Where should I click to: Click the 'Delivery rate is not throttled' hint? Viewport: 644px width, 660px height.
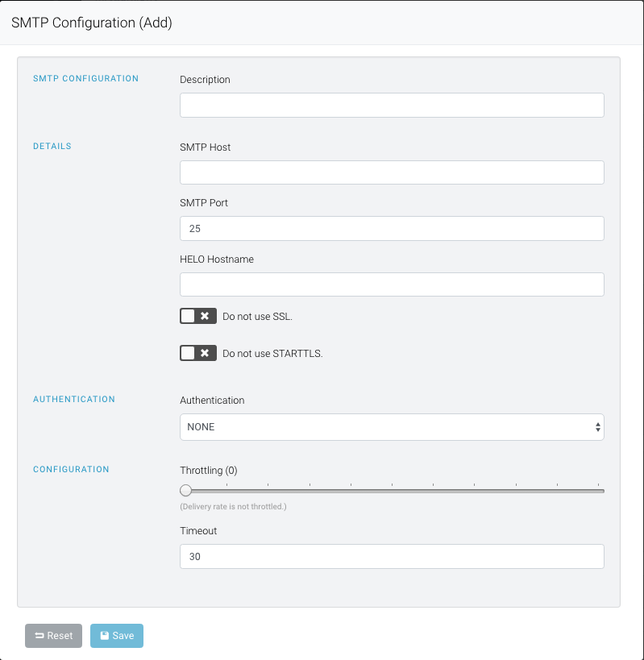tap(233, 507)
